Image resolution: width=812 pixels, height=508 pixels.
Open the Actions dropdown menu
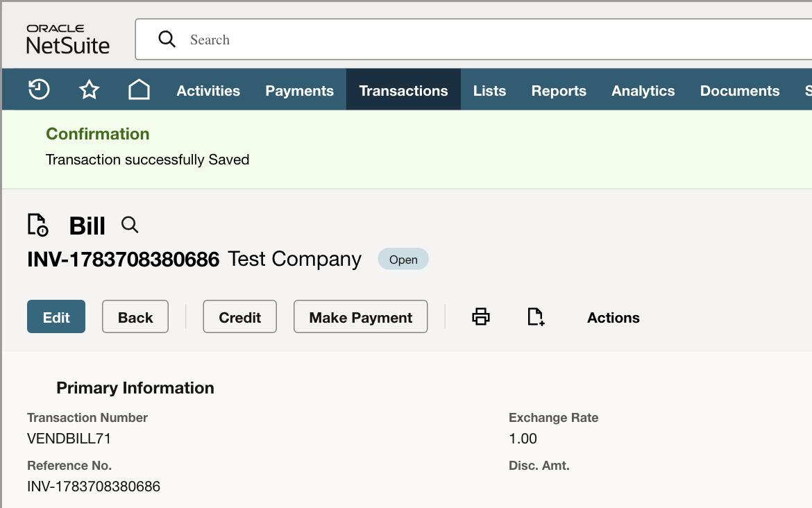coord(613,317)
